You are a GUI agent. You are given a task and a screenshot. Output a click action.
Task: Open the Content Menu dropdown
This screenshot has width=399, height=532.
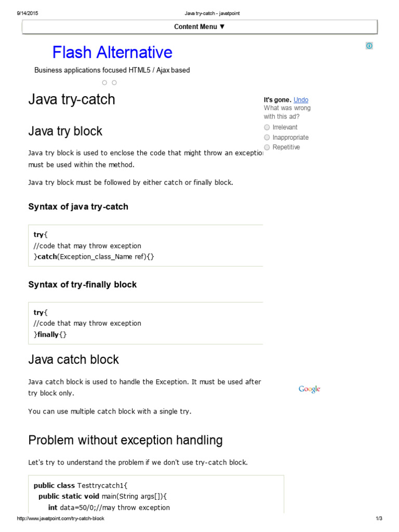(199, 27)
